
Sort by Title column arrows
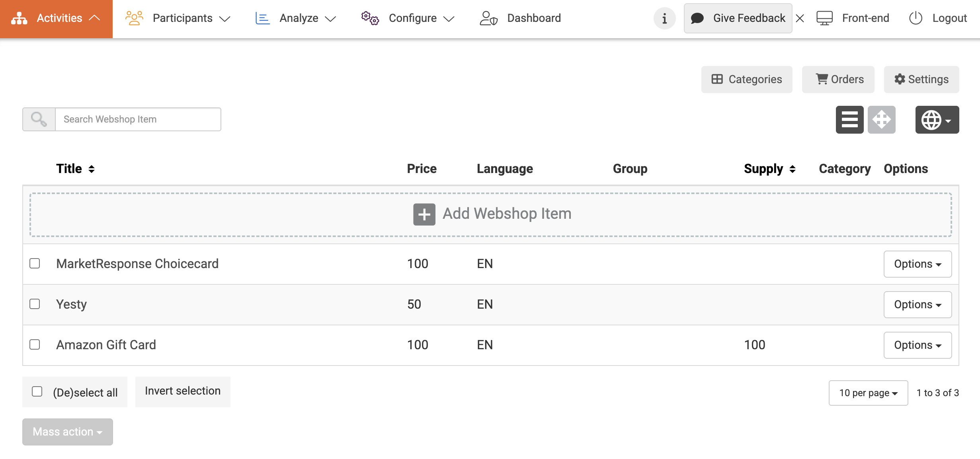click(x=92, y=169)
